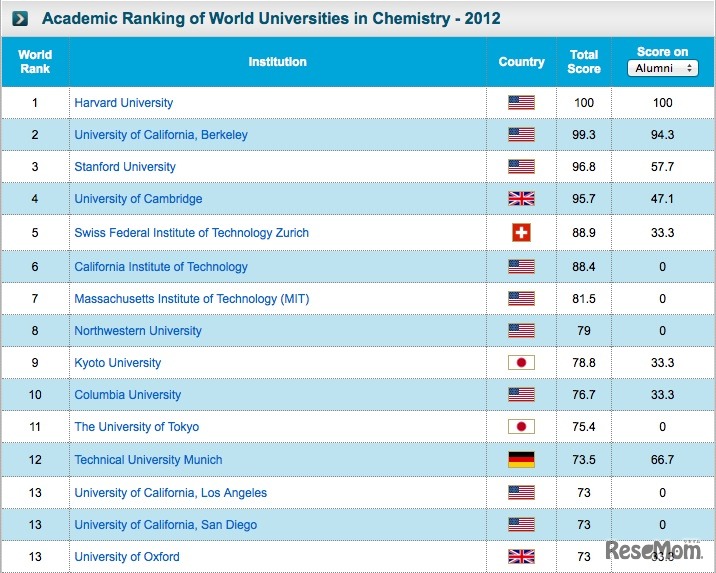Open the Score on Alumni dropdown
The image size is (716, 573).
[663, 68]
